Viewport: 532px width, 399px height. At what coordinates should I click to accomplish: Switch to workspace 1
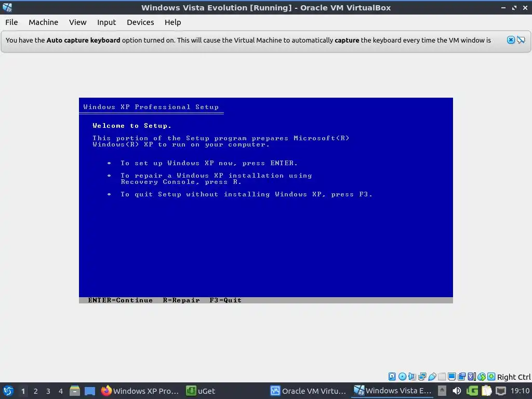pyautogui.click(x=23, y=391)
